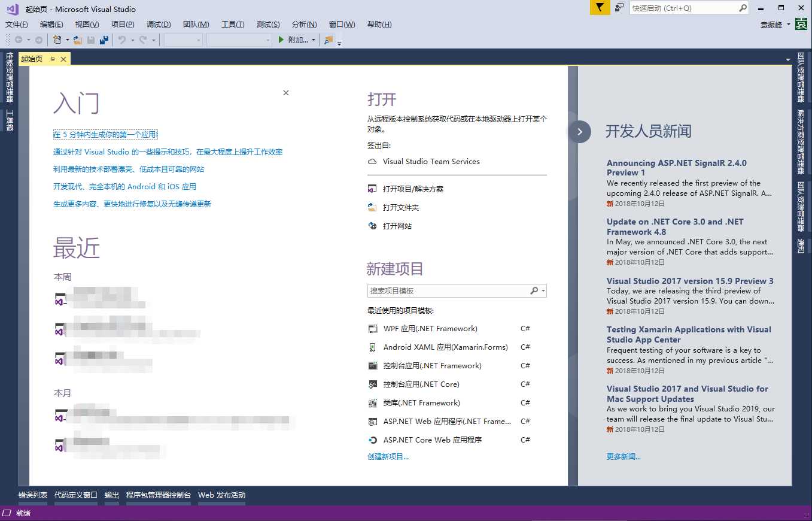Click the navigate forward arrow icon
The height and width of the screenshot is (521, 812).
[x=39, y=40]
